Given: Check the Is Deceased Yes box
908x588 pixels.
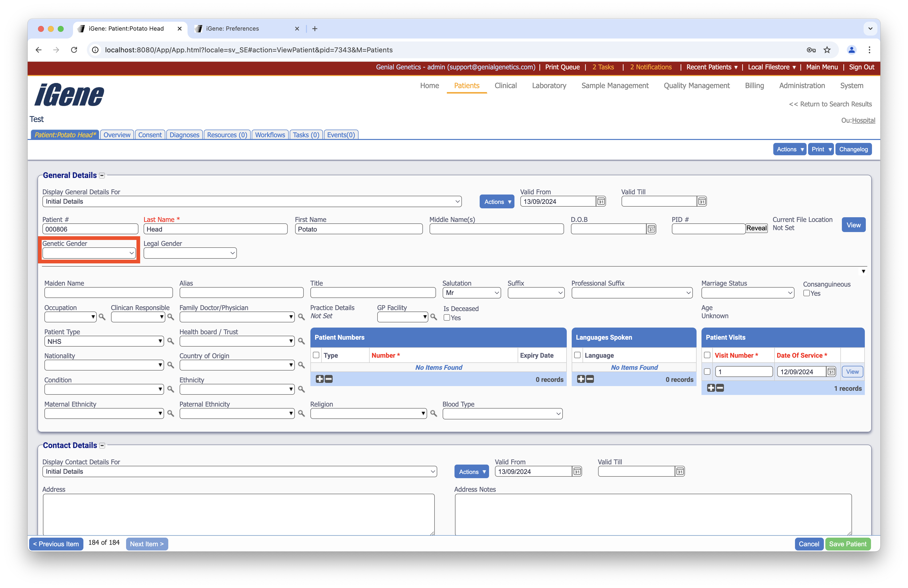Looking at the screenshot, I should click(447, 317).
